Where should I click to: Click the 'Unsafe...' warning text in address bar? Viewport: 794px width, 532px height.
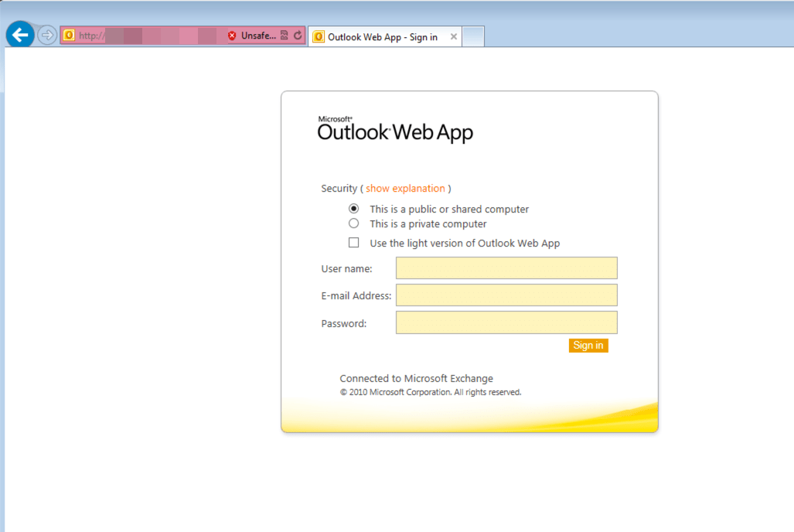[258, 36]
